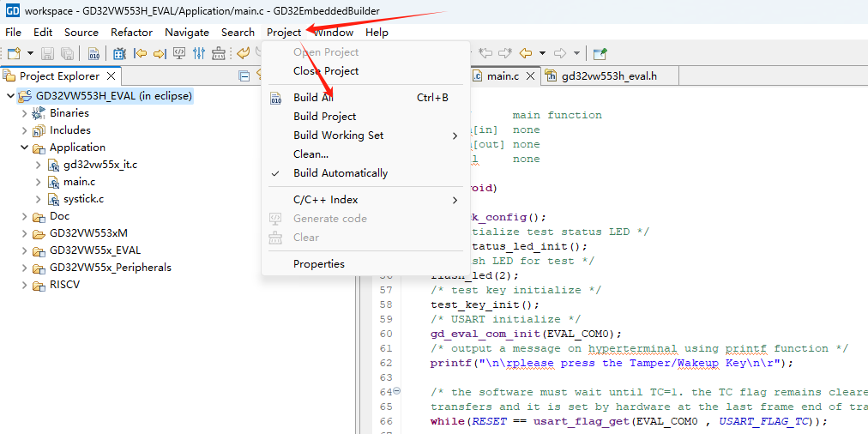Viewport: 868px width, 434px height.
Task: Click Clean... in the Project menu
Action: pos(310,154)
